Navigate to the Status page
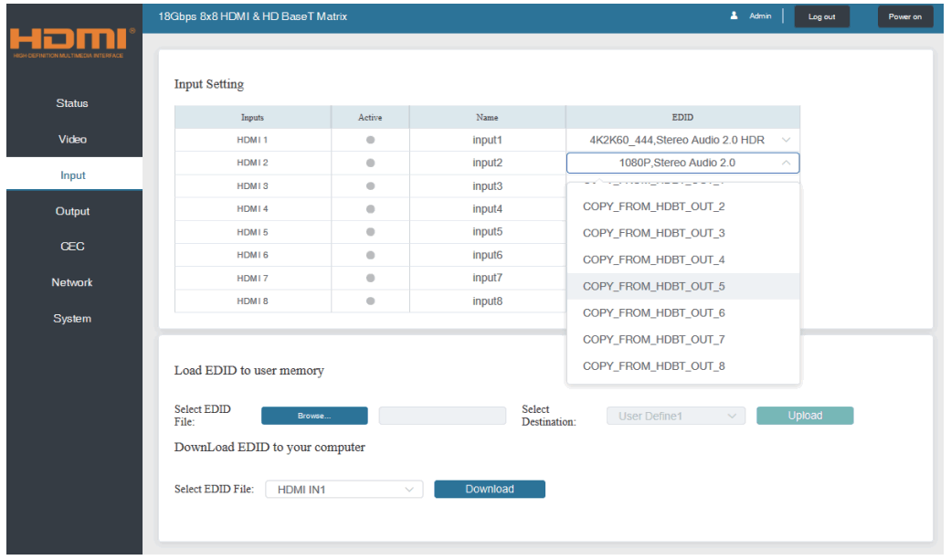Screen dimensions: 951x560 click(71, 103)
